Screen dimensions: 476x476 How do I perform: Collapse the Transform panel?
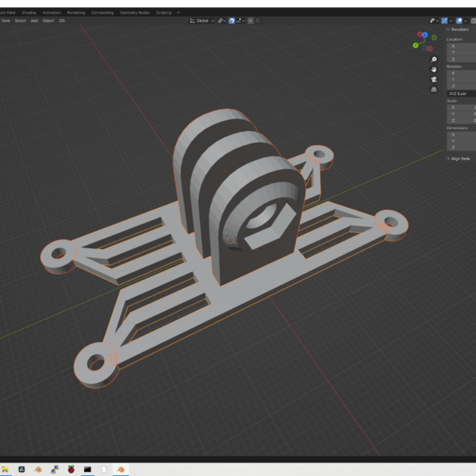(459, 29)
